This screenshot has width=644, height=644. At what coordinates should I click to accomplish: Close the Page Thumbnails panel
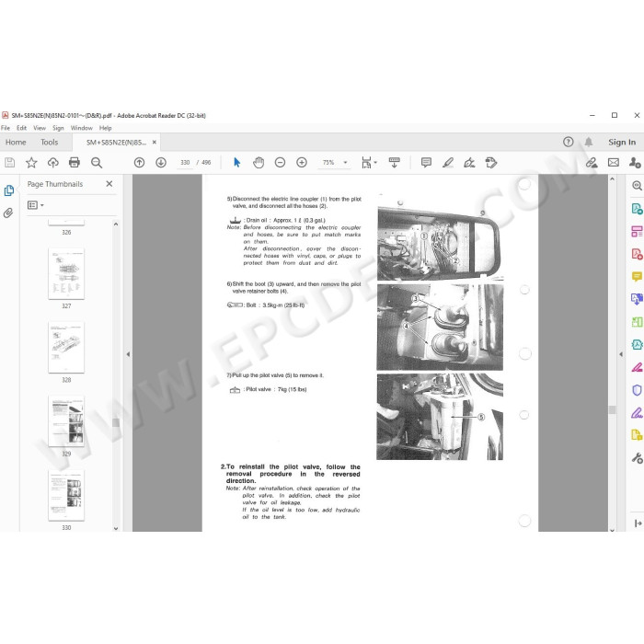tap(109, 184)
